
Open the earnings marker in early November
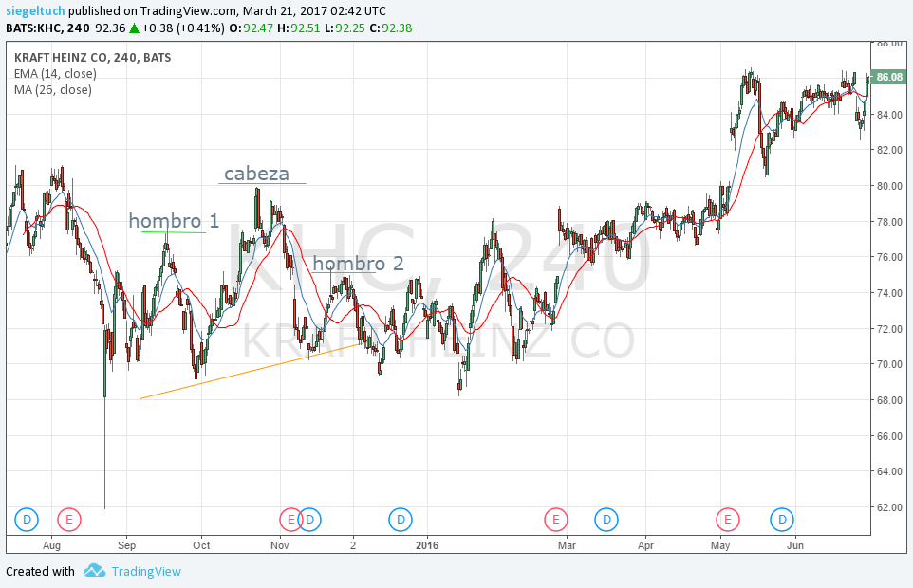tap(290, 520)
